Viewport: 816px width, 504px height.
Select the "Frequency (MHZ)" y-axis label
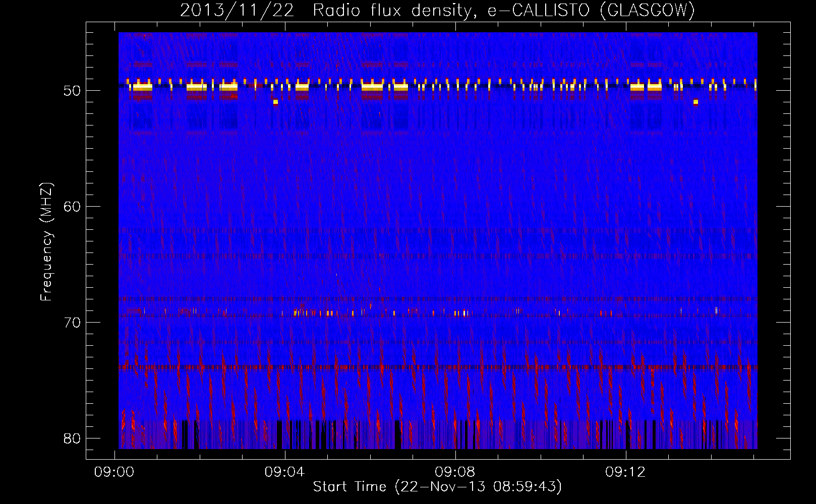[x=46, y=242]
